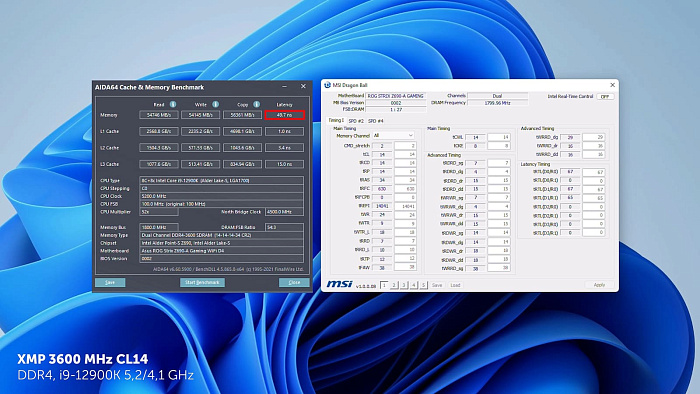Click the Channels Dual field in Dragon Ball
The height and width of the screenshot is (394, 700).
tap(497, 95)
